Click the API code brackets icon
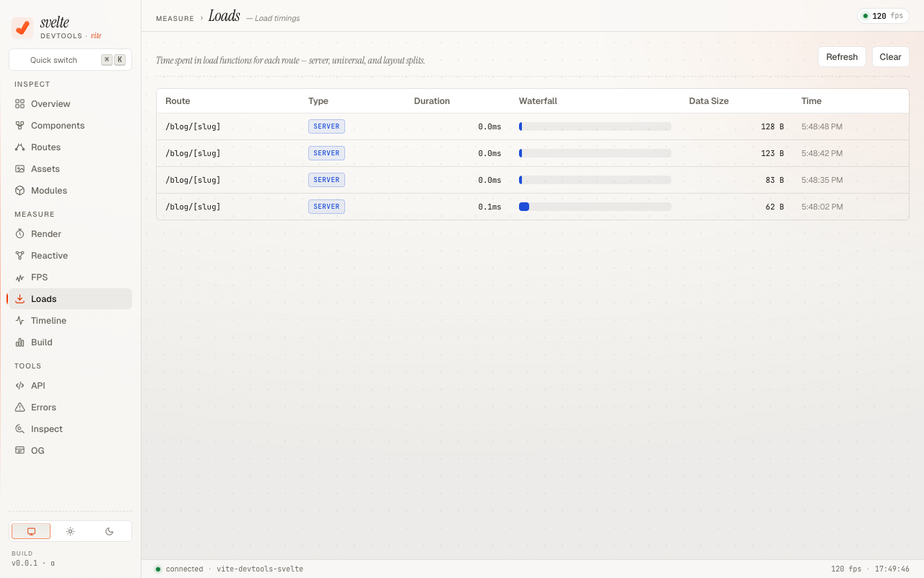This screenshot has width=924, height=578. pos(20,386)
